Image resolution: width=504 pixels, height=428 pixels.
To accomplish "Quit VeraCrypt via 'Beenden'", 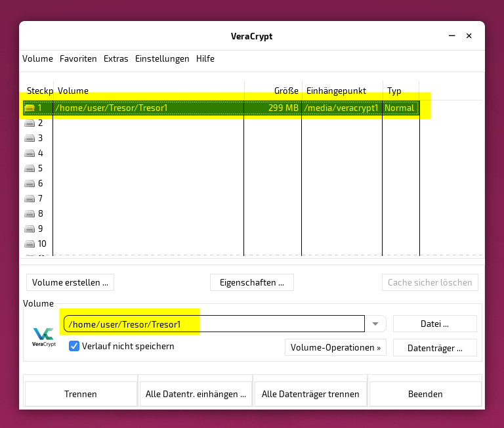I will [425, 394].
